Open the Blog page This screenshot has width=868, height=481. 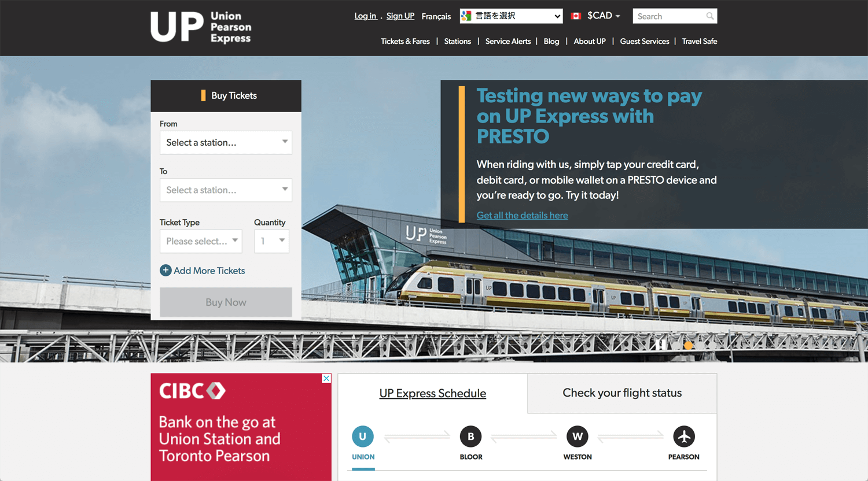(551, 42)
